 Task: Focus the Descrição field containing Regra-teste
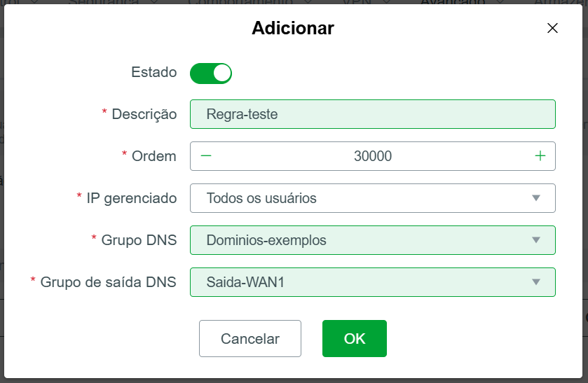click(373, 114)
